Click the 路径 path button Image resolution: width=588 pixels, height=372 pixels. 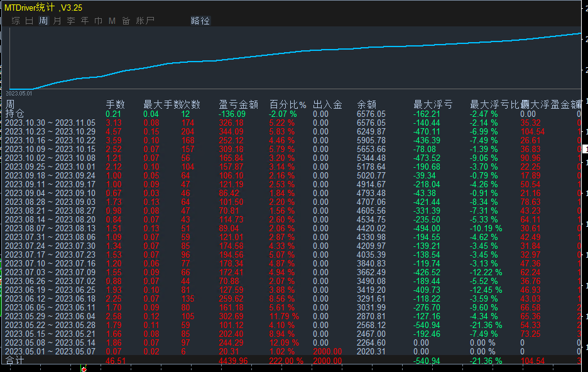click(200, 21)
